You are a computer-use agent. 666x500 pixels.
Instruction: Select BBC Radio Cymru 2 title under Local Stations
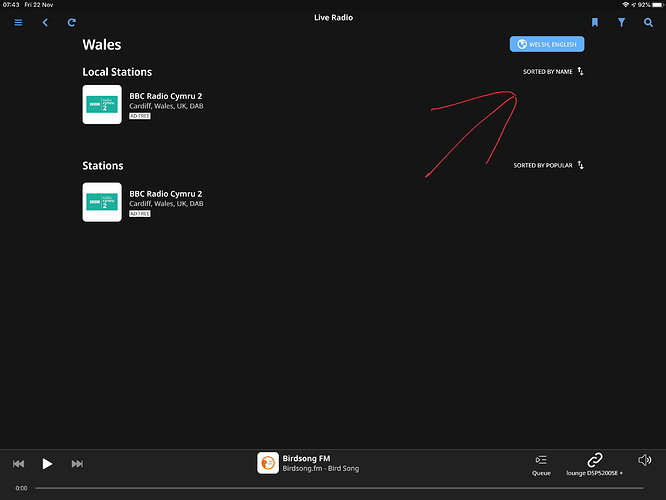coord(166,96)
